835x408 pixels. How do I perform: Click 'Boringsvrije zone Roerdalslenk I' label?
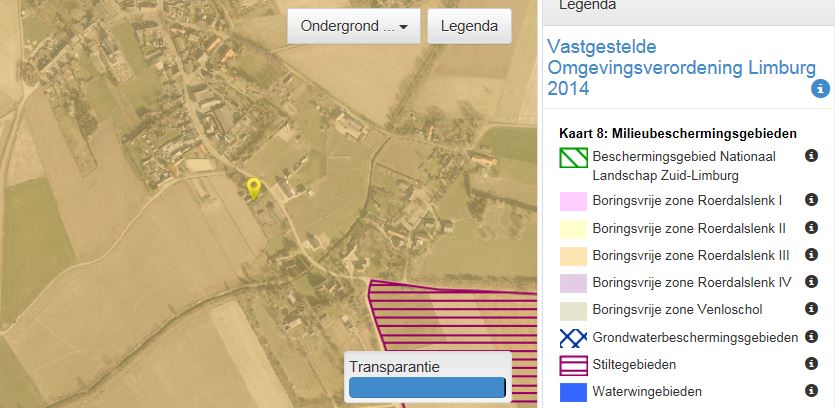pyautogui.click(x=687, y=201)
